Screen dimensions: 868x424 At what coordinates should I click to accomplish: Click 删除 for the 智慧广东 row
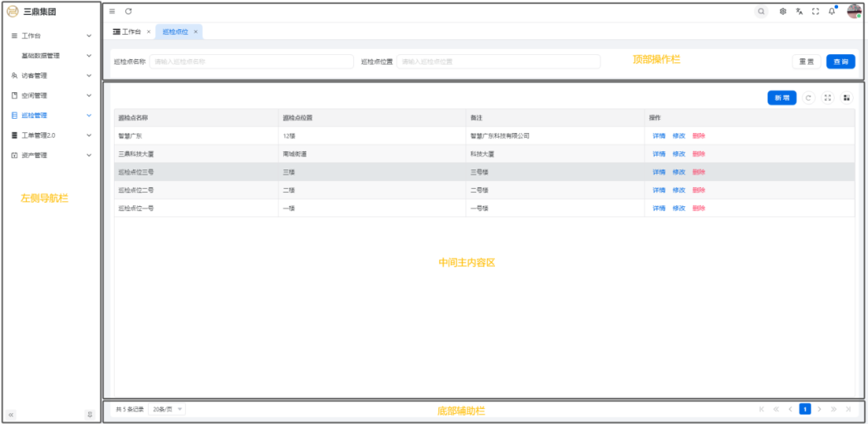pyautogui.click(x=699, y=136)
